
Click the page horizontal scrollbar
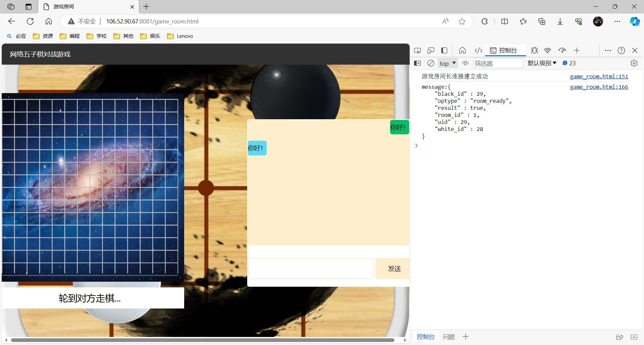point(203,340)
